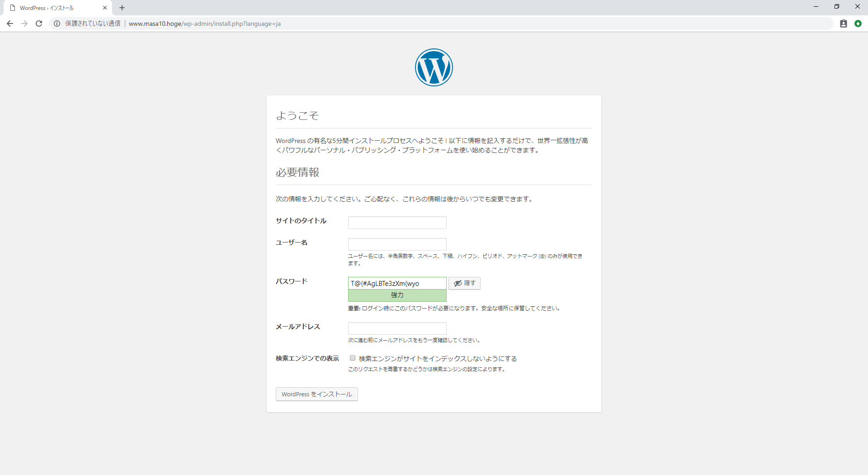Click the 重要: password warning text
The image size is (868, 475).
point(455,309)
